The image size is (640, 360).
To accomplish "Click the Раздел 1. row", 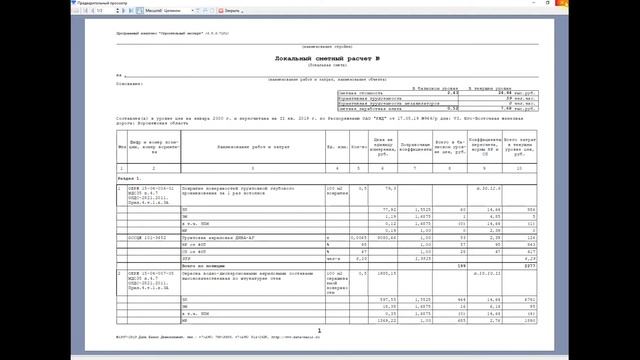I will tap(327, 179).
